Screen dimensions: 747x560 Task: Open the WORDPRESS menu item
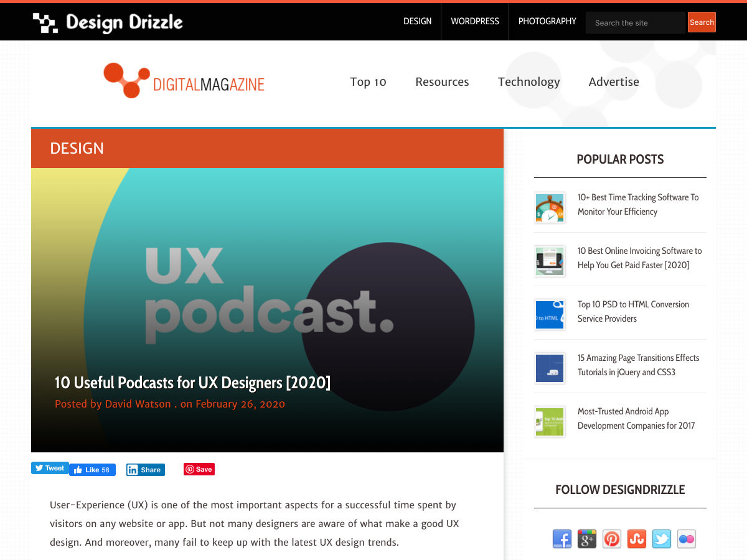click(x=475, y=21)
